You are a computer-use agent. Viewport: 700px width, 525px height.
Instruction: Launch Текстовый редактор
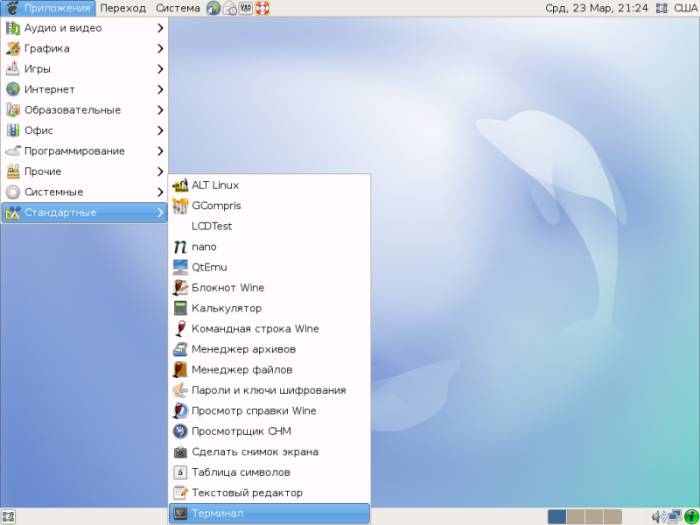(269, 493)
